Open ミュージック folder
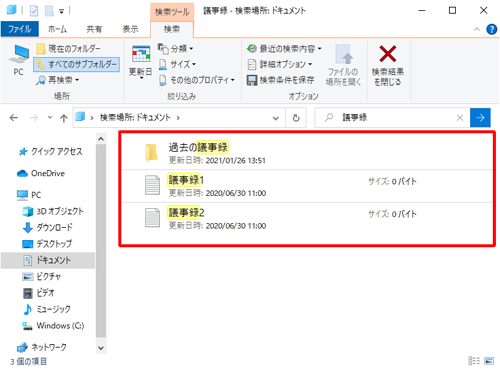The image size is (500, 370). tap(47, 309)
